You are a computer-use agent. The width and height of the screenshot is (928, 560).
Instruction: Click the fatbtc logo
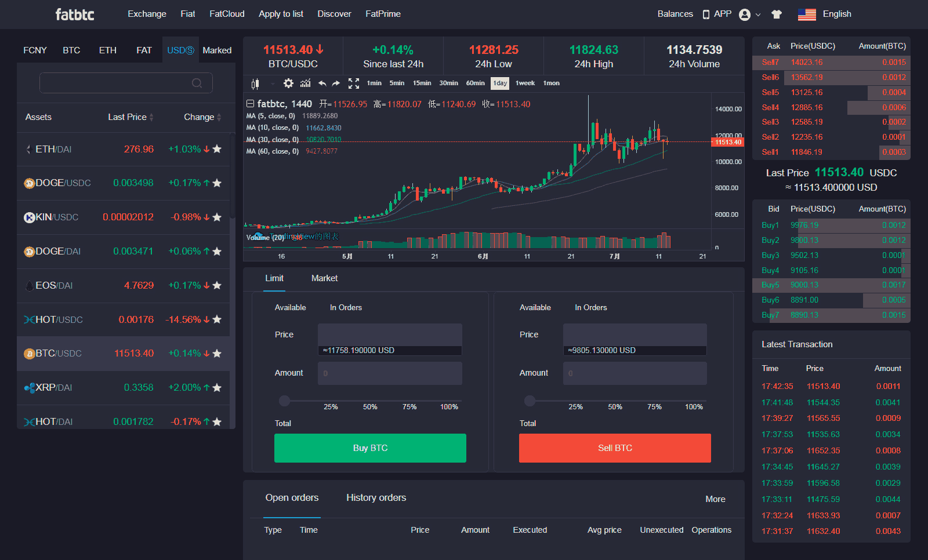(75, 14)
